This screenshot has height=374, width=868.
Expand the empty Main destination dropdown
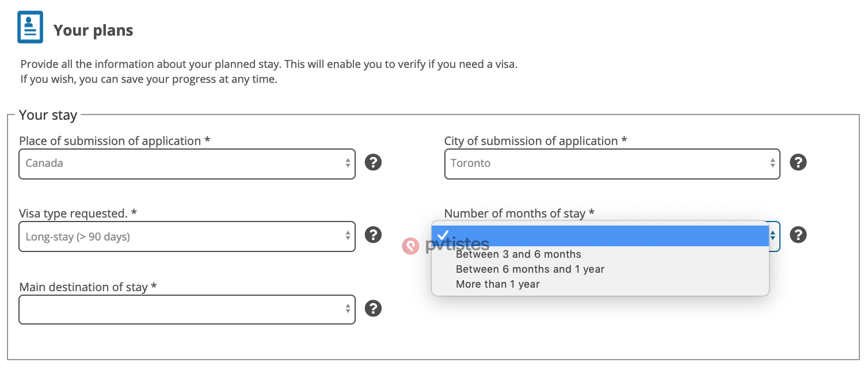pos(187,309)
